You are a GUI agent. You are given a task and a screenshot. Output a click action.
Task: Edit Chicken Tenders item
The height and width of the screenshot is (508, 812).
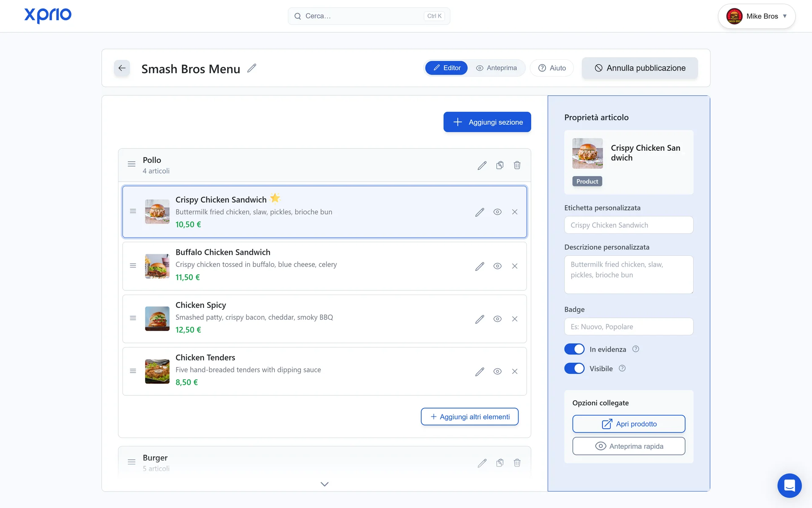480,372
